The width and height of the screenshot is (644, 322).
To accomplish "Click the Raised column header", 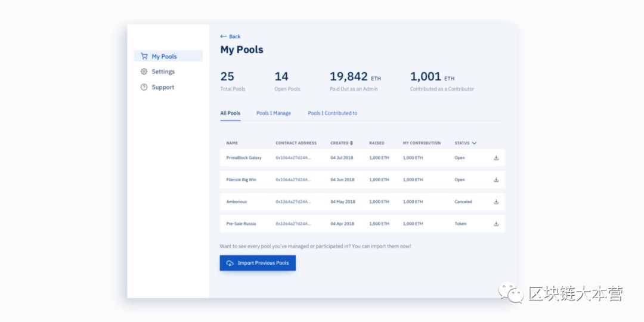I will [x=377, y=143].
